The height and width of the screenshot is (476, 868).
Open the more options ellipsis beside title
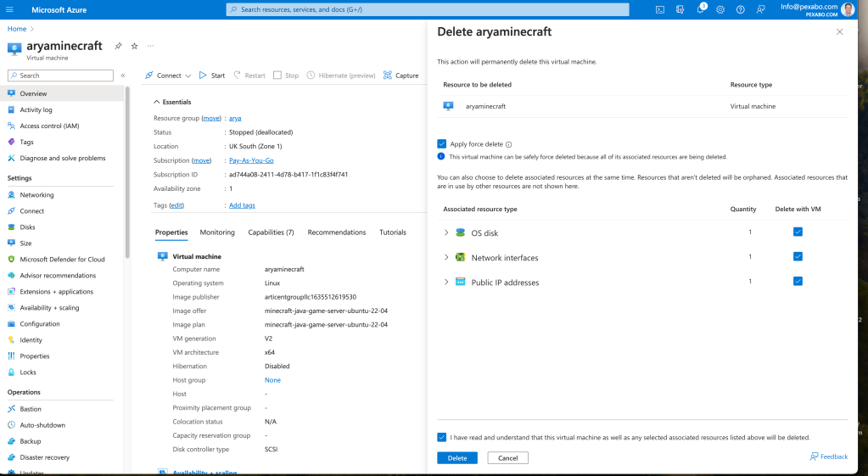pyautogui.click(x=150, y=46)
